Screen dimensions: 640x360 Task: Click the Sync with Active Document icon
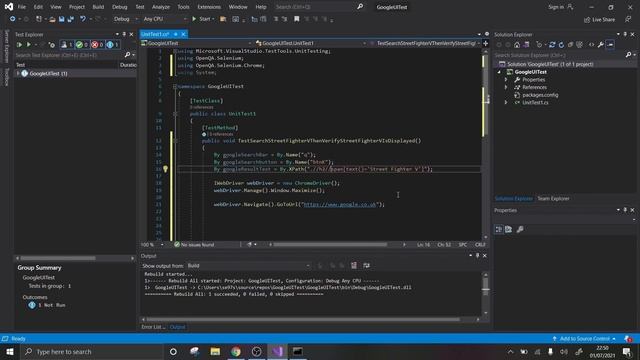pos(552,44)
